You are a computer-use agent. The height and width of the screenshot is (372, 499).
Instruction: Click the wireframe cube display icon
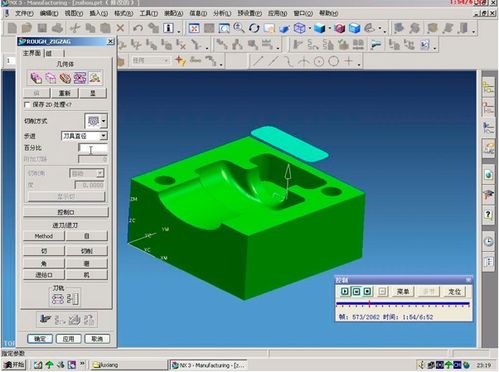pyautogui.click(x=299, y=28)
